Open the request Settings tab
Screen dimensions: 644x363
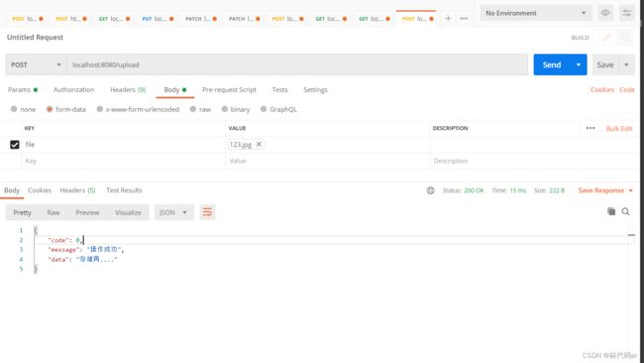pos(315,89)
